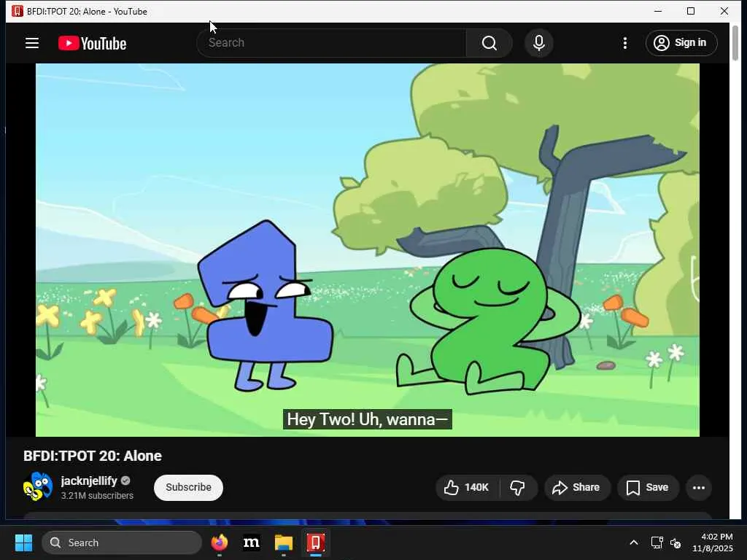Open the Windows Start menu
This screenshot has width=747, height=560.
(x=23, y=542)
